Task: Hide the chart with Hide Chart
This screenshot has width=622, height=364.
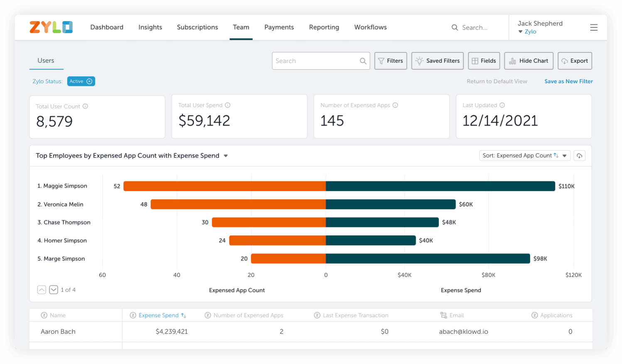Action: (x=529, y=61)
